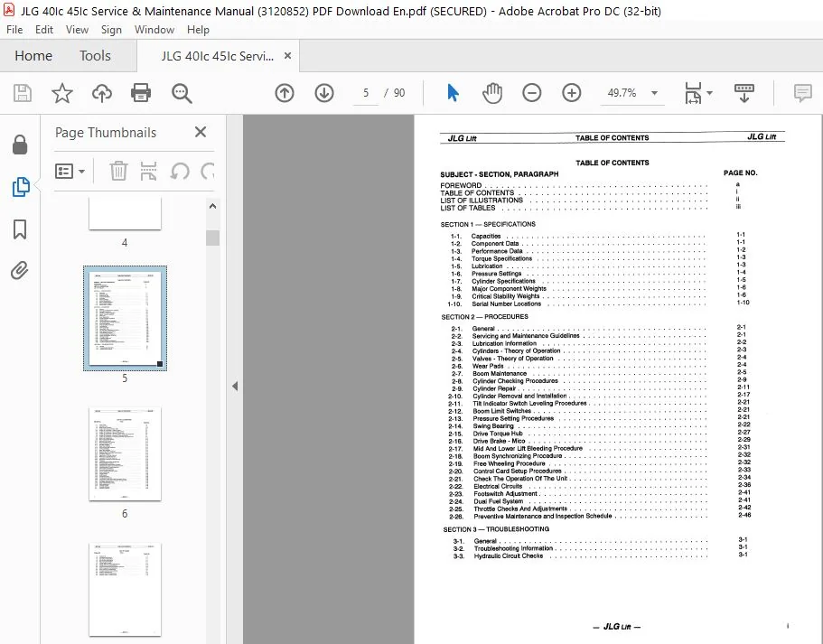Click the 49.7% zoom value field
The image size is (823, 644).
click(622, 93)
